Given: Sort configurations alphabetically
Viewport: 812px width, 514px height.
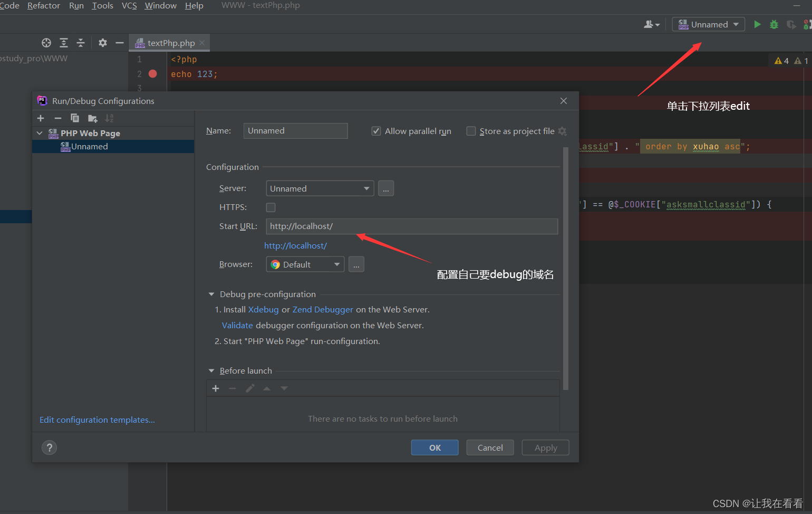Looking at the screenshot, I should coord(110,118).
